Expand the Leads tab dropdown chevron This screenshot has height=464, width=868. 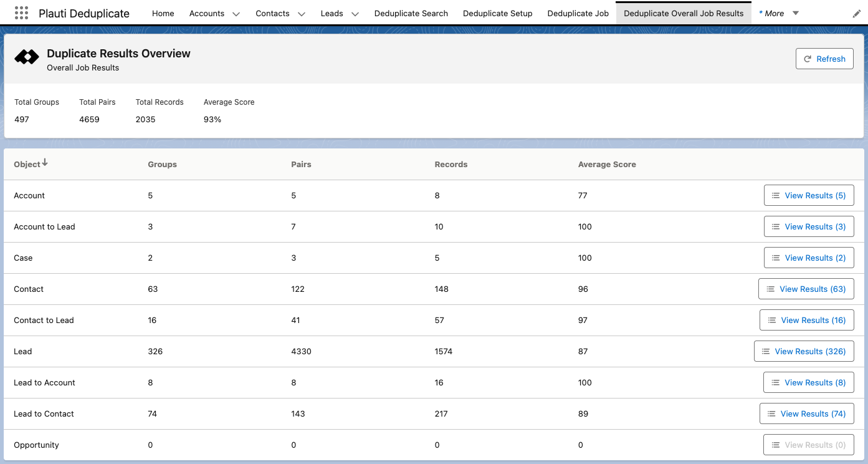pyautogui.click(x=355, y=14)
